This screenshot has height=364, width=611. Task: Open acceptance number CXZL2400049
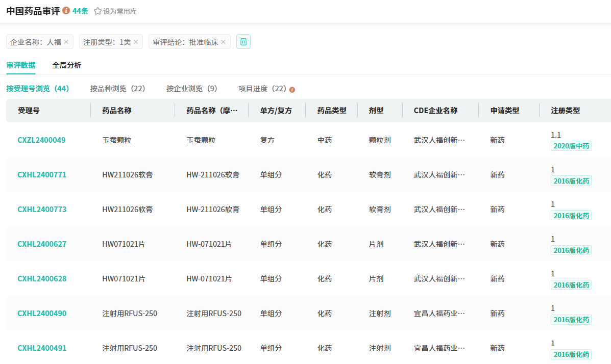(41, 140)
